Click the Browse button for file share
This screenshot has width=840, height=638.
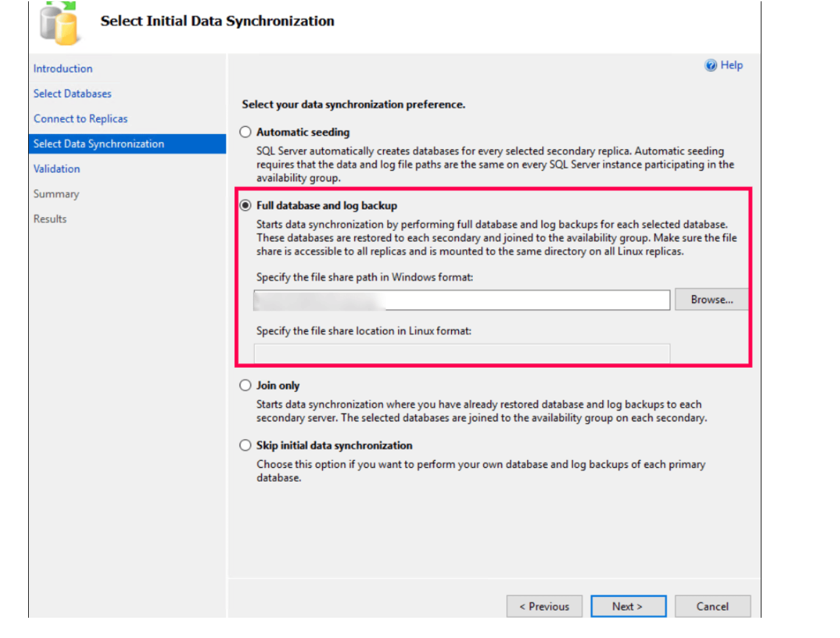[x=712, y=300]
